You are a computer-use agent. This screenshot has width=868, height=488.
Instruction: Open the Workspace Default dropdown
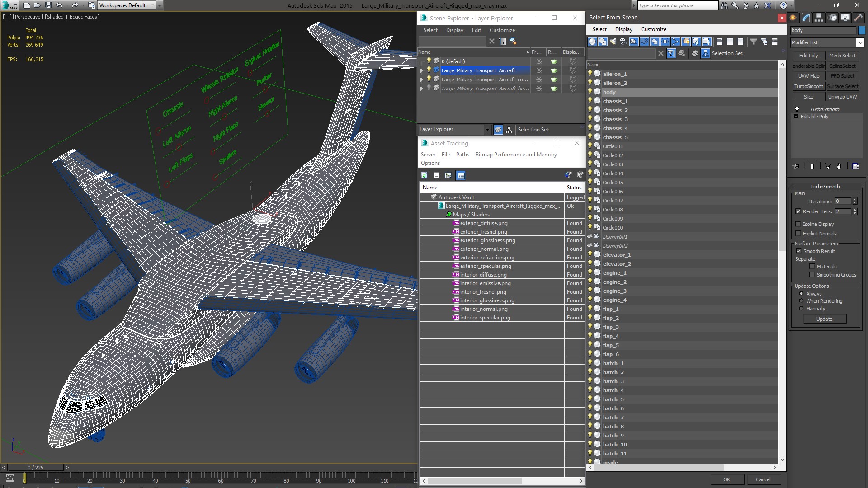[x=152, y=5]
